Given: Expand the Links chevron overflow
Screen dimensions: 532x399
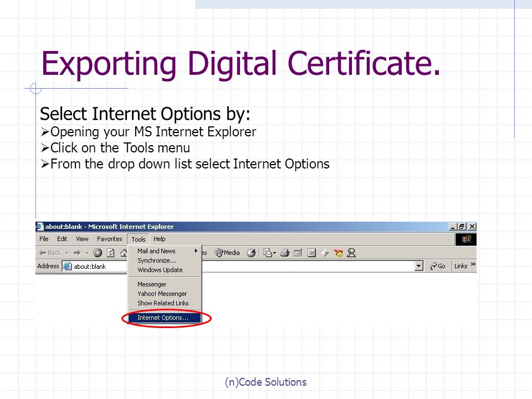Looking at the screenshot, I should coord(473,264).
